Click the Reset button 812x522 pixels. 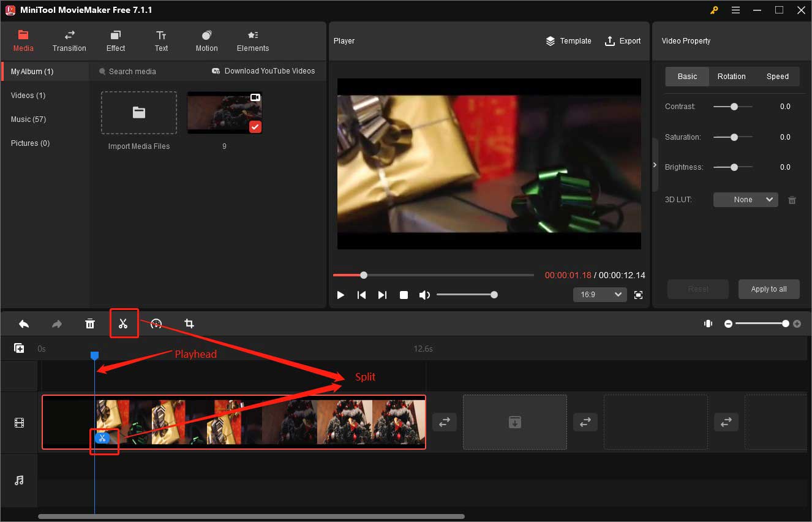point(698,289)
